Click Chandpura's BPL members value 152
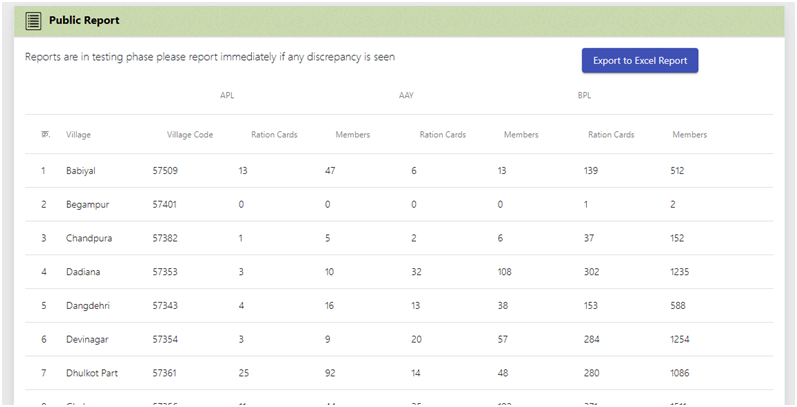Screen dimensions: 797x407 (x=677, y=238)
